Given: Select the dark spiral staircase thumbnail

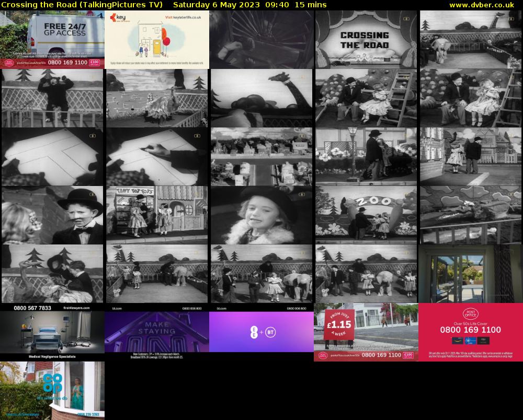Looking at the screenshot, I should click(261, 40).
